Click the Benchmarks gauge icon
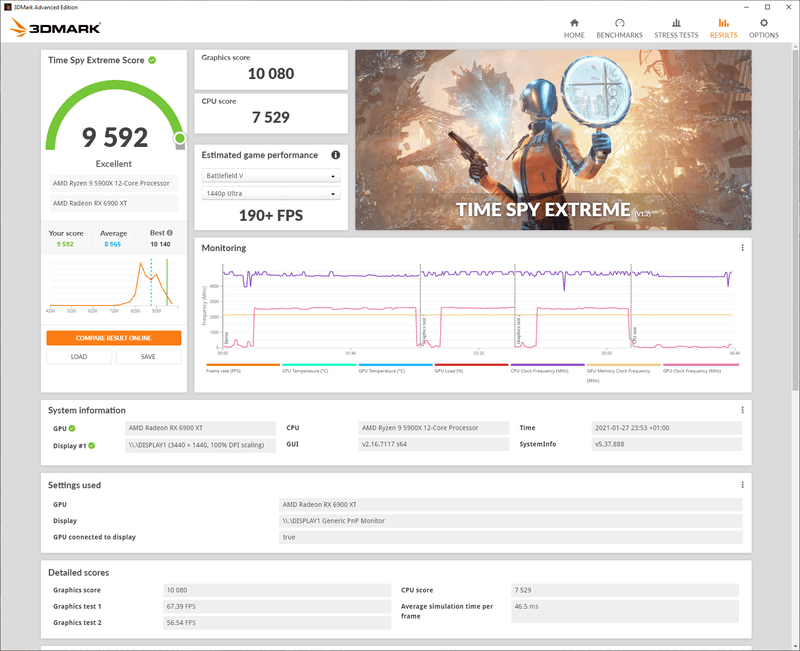This screenshot has height=651, width=800. (619, 23)
